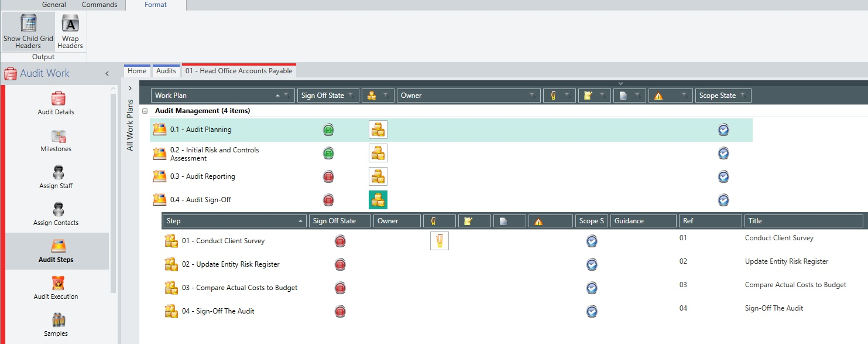Click pencil icon on Conduct Client Survey row

(440, 241)
